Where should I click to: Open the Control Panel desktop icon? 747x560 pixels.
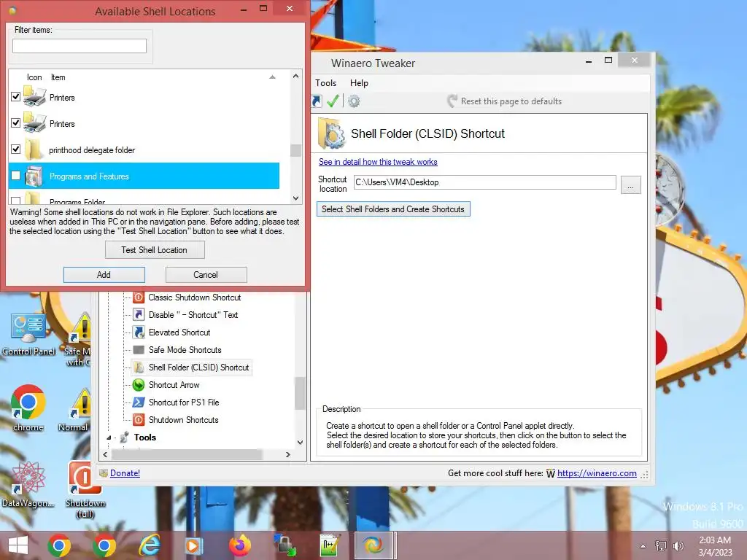(28, 335)
